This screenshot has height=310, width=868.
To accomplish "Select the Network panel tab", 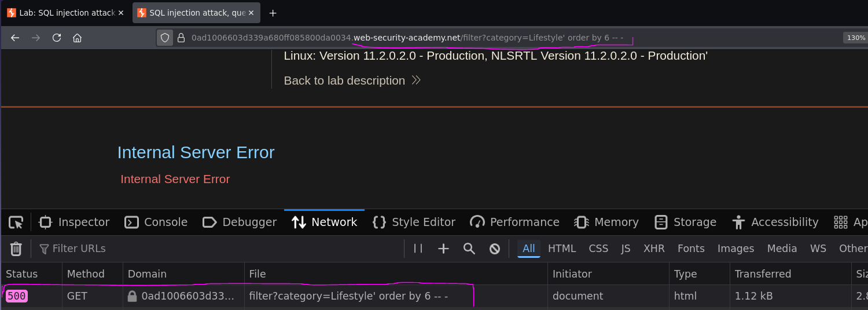I will coord(325,222).
